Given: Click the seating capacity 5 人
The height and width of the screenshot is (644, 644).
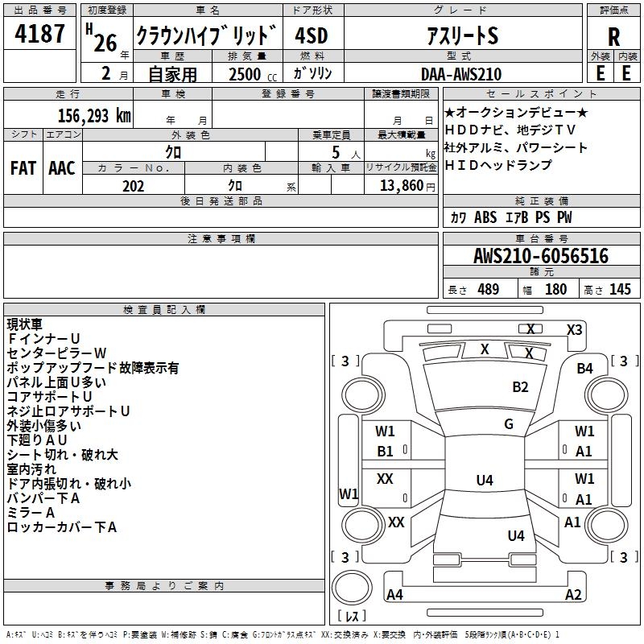Looking at the screenshot, I should [345, 153].
